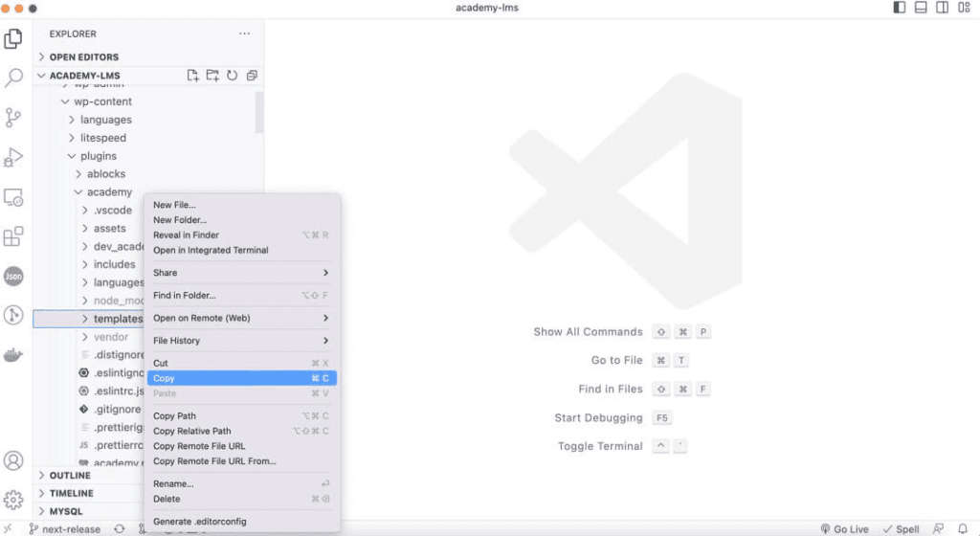
Task: Open the Extensions view
Action: tap(13, 236)
